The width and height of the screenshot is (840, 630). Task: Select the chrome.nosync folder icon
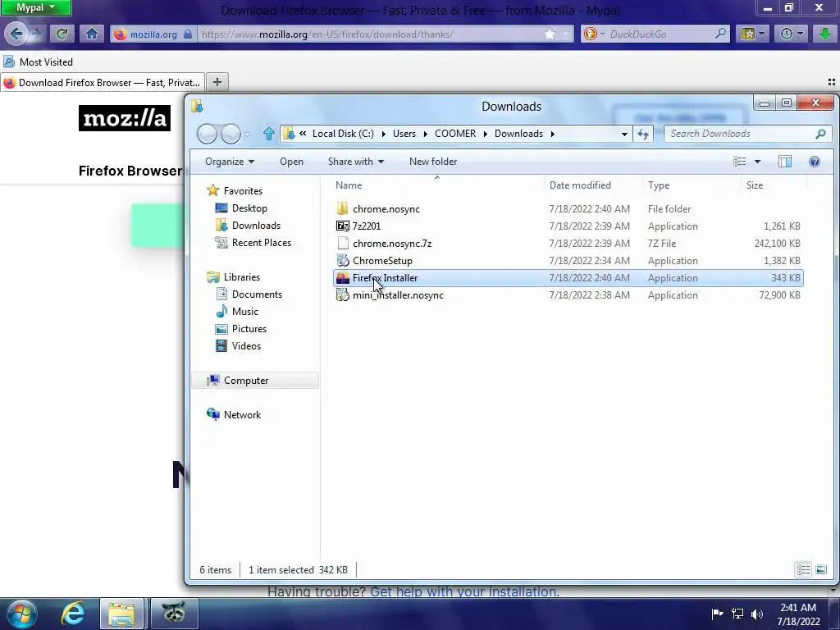coord(342,208)
